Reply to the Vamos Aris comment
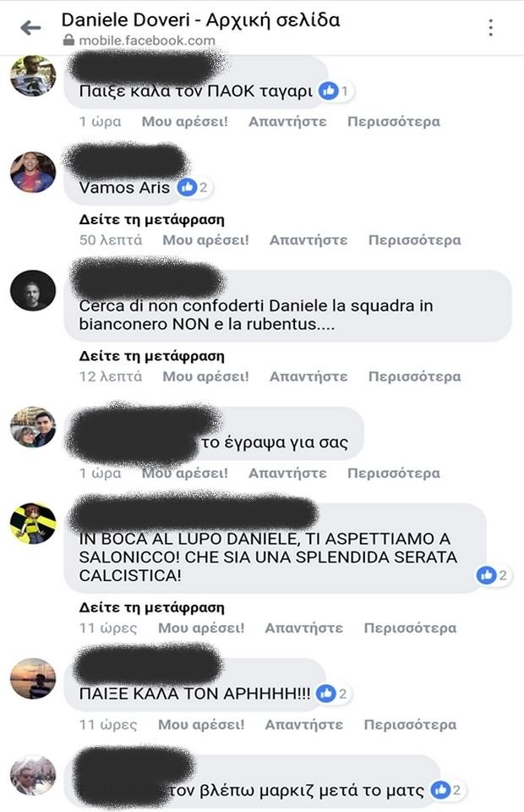 308,240
